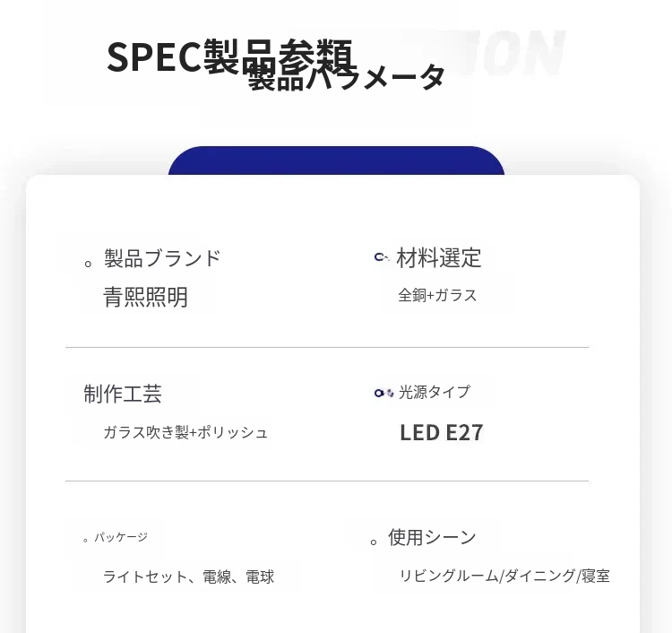Click the SPEC製品参類 heading
672x633 pixels.
[x=229, y=56]
